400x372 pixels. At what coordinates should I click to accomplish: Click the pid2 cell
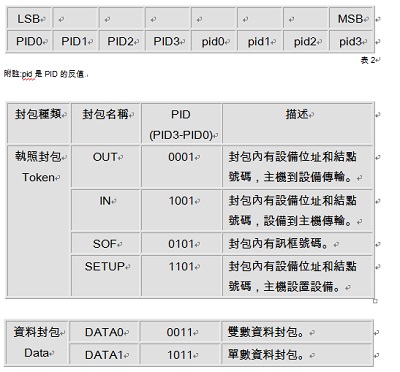tap(306, 41)
